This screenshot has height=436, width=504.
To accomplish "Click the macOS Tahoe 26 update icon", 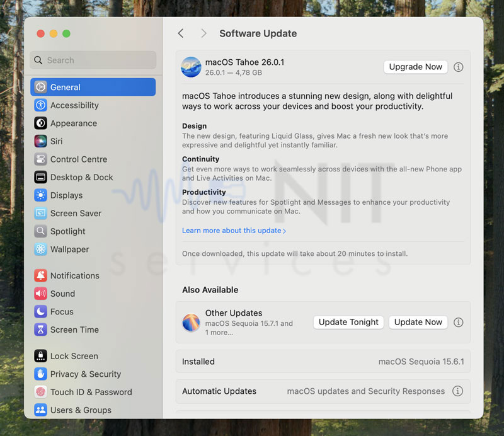I will coord(191,67).
